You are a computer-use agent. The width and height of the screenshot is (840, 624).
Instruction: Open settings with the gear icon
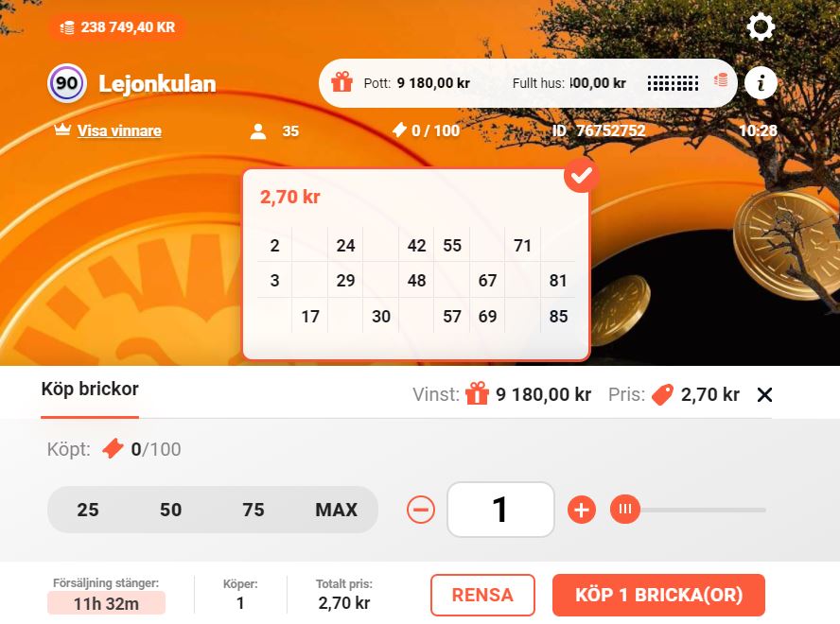point(761,26)
